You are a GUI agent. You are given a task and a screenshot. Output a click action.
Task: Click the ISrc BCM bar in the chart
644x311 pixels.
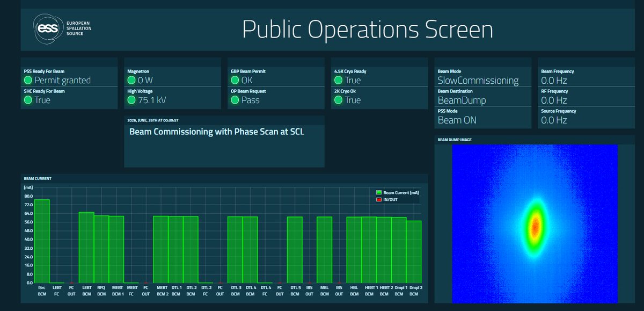pyautogui.click(x=42, y=241)
